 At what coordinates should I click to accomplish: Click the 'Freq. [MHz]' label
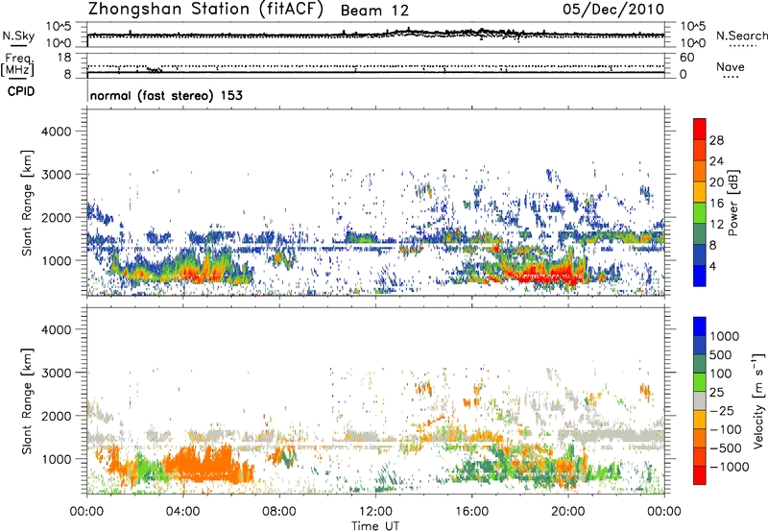point(17,64)
